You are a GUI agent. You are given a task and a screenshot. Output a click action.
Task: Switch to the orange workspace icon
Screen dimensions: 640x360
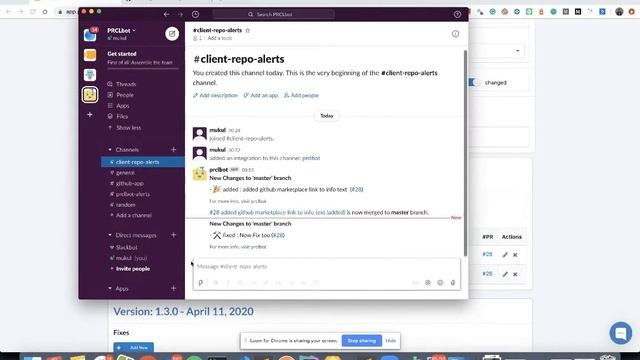[x=90, y=55]
